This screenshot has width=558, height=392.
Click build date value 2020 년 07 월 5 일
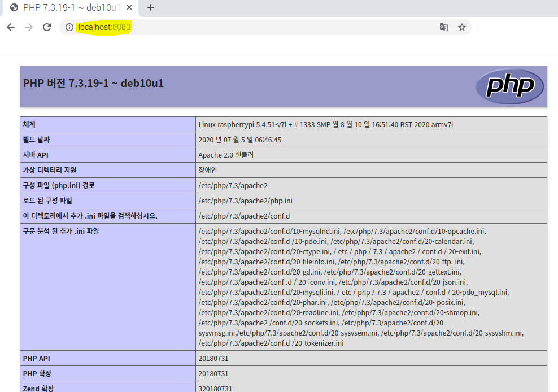pos(240,140)
